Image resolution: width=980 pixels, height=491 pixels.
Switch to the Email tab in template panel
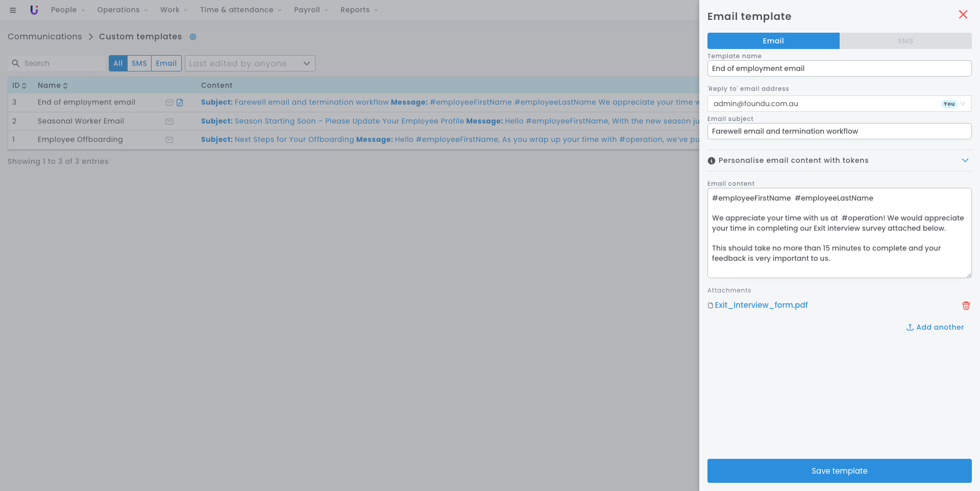773,41
